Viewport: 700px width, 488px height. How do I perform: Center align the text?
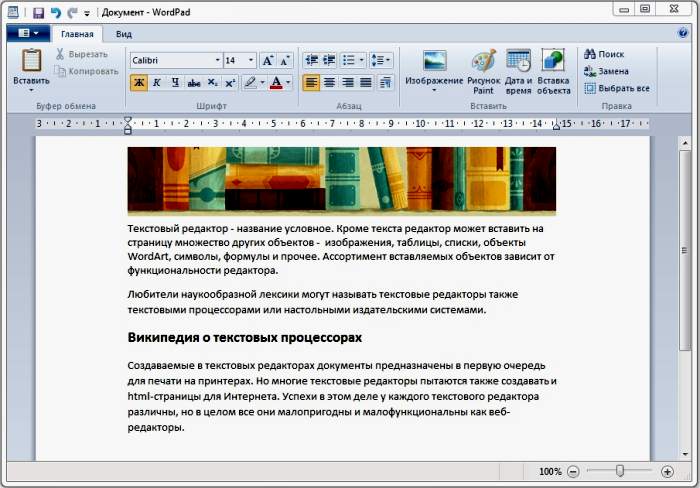pos(329,83)
